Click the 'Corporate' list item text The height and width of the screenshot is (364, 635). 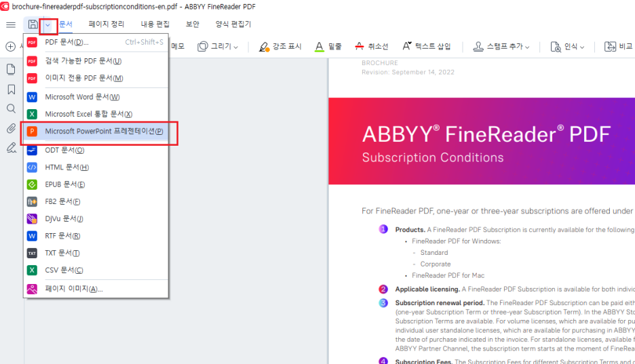(x=436, y=264)
